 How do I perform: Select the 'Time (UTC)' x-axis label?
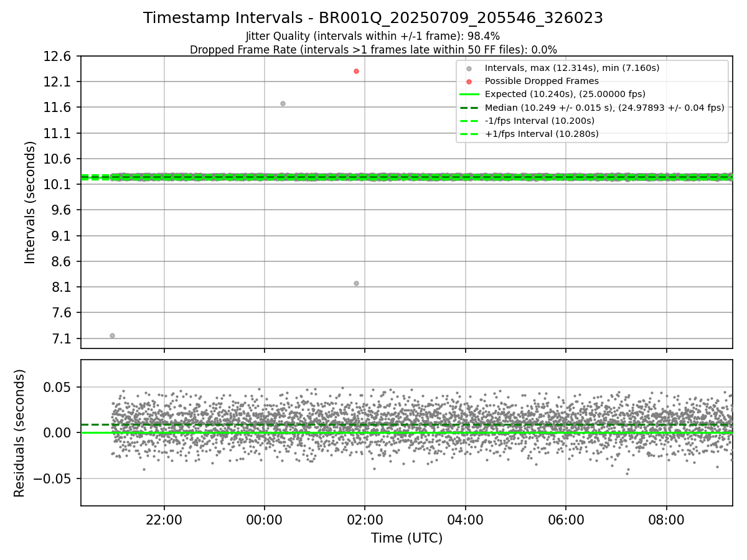click(x=406, y=538)
